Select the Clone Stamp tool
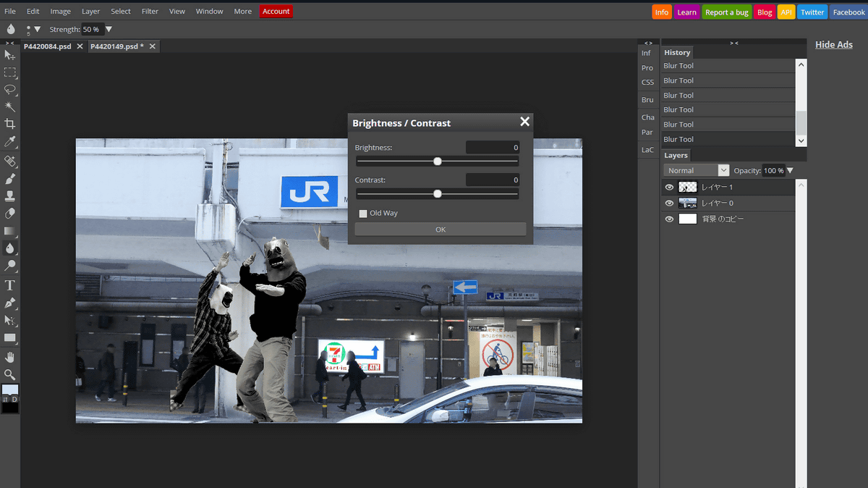Screen dimensions: 868x488 pyautogui.click(x=10, y=195)
